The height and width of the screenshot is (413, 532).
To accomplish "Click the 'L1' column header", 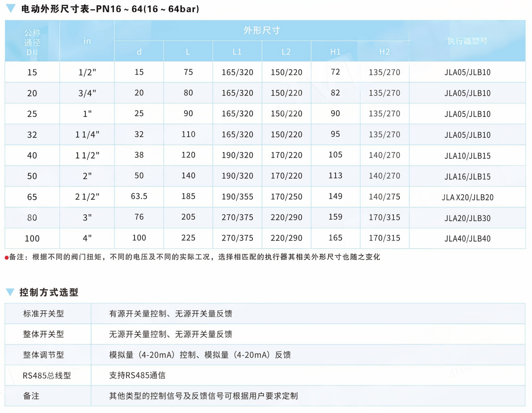I will click(237, 52).
